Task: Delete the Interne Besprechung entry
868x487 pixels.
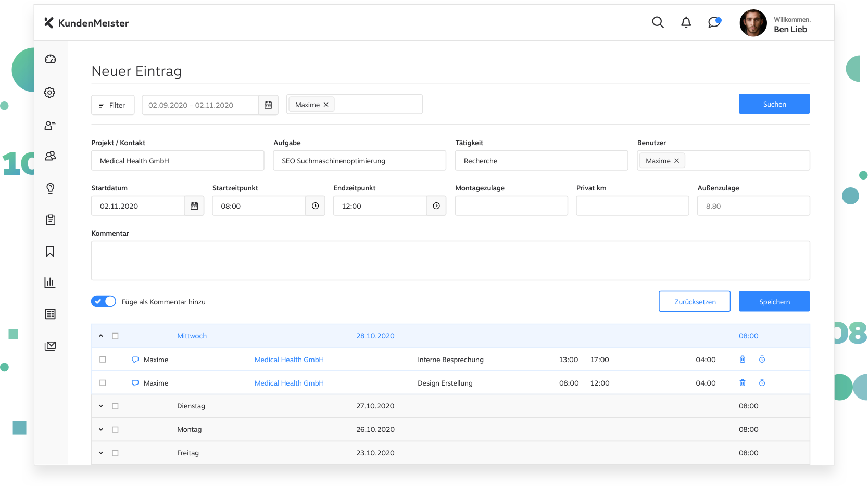Action: (x=743, y=360)
